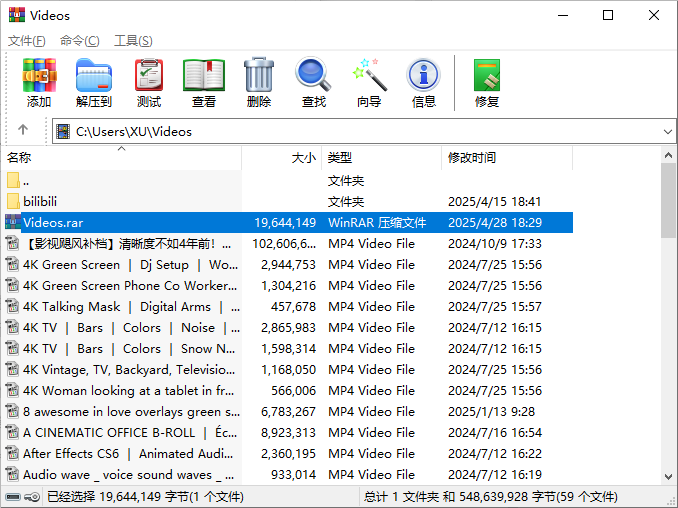Sort by 大小 column header
The height and width of the screenshot is (508, 678).
click(281, 157)
